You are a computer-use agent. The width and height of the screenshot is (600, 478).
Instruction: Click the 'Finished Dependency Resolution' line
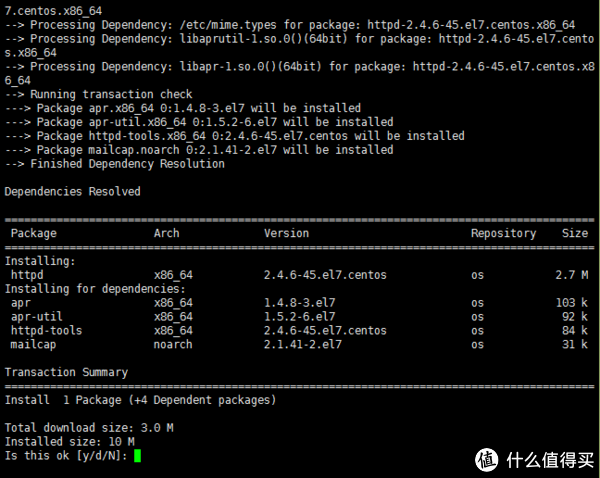114,164
